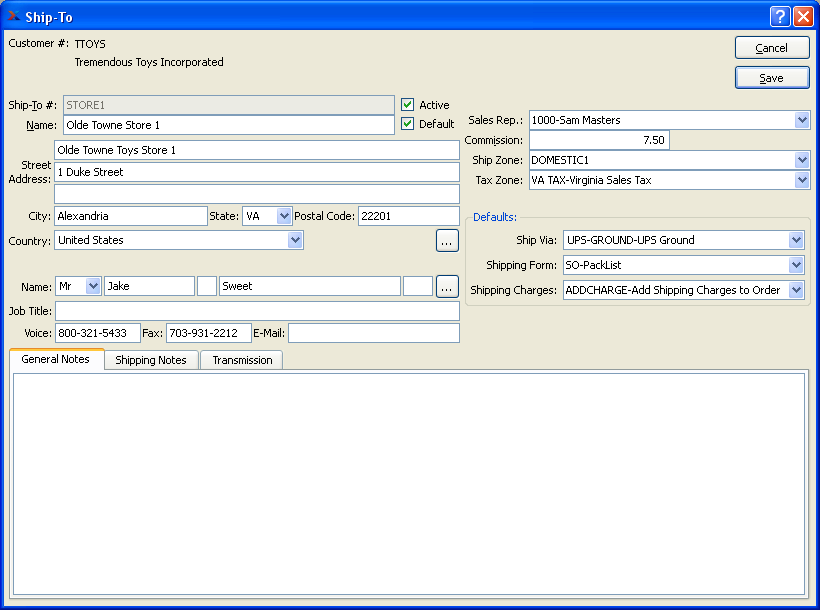Toggle the Default checkbox
The width and height of the screenshot is (820, 610).
tap(408, 124)
